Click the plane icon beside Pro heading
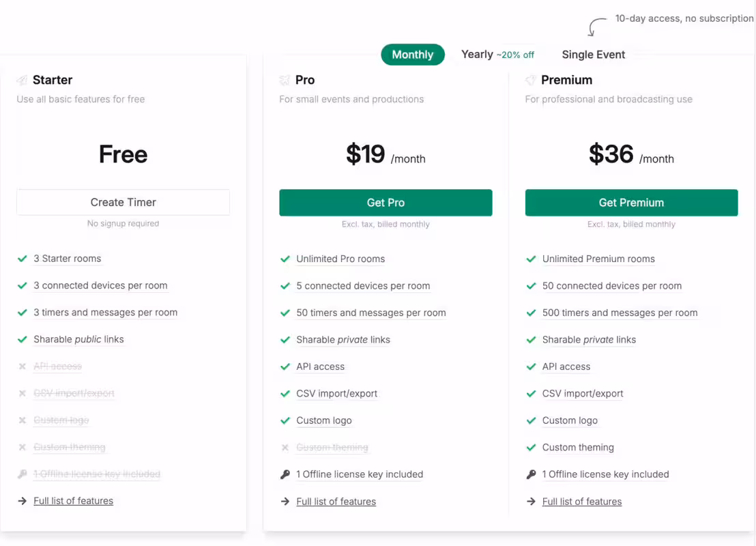The image size is (756, 546). click(285, 80)
